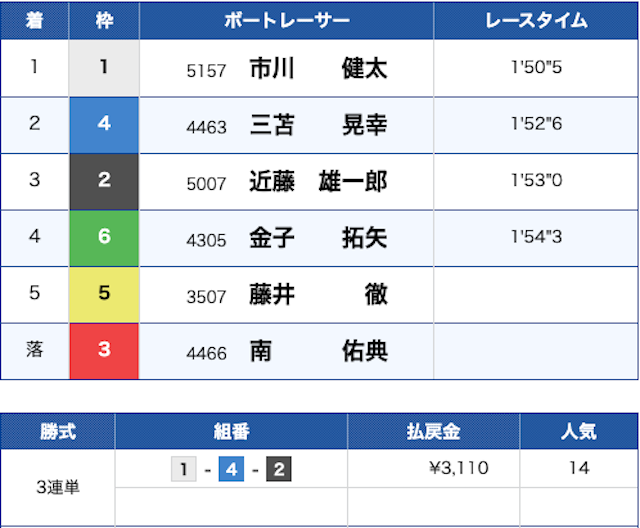Select racer name 三苫 晃幸
640x528 pixels.
pos(318,126)
